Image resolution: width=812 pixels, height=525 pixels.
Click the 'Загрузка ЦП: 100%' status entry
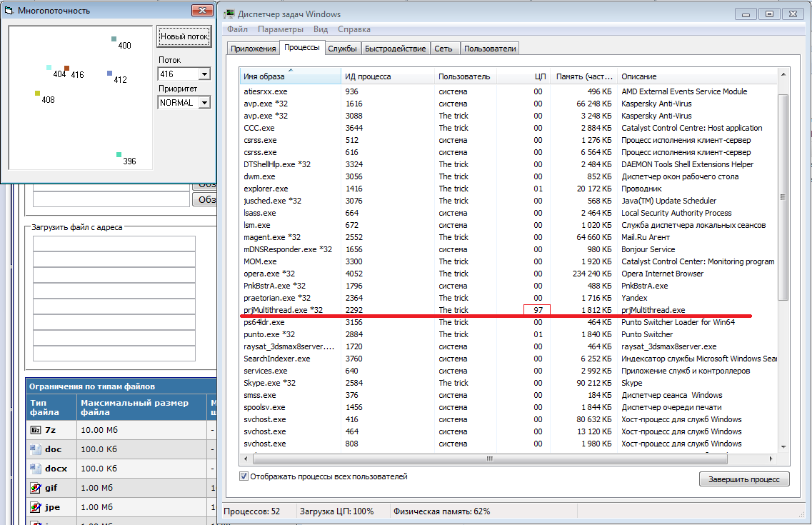tap(336, 511)
